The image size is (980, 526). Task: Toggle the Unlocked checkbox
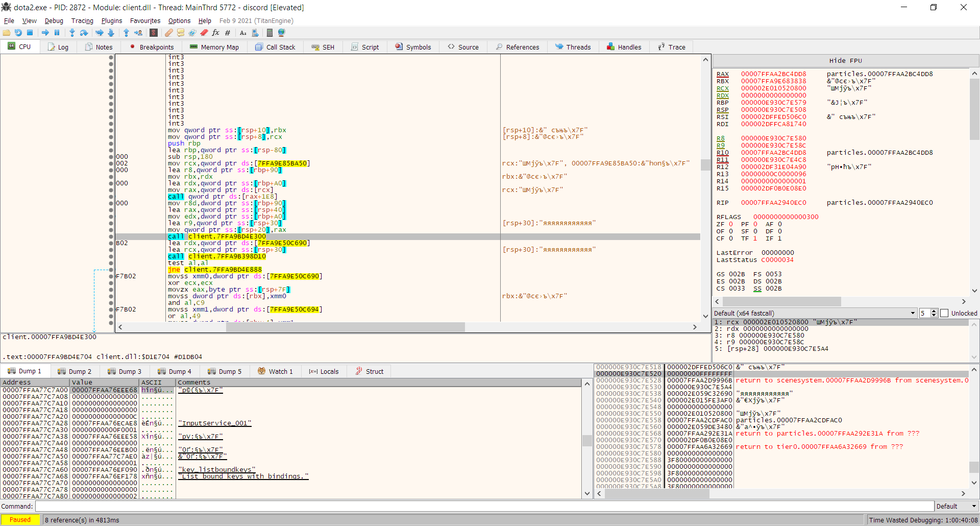coord(944,313)
